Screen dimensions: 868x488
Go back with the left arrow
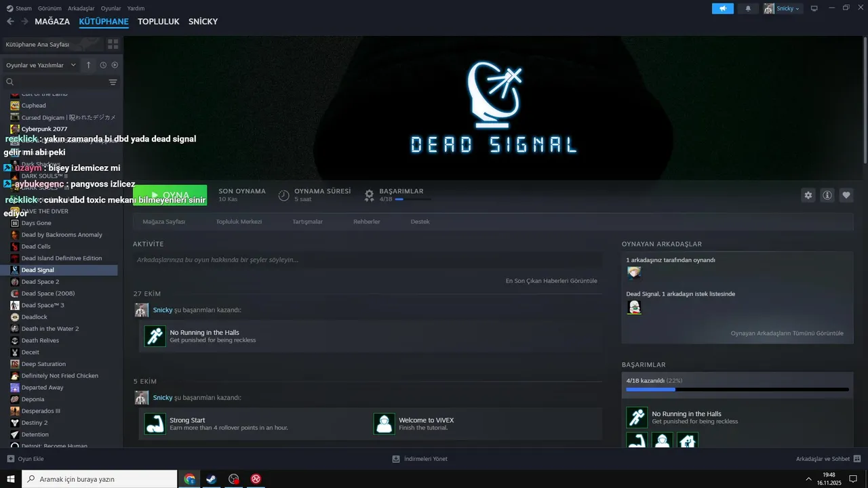[x=10, y=22]
